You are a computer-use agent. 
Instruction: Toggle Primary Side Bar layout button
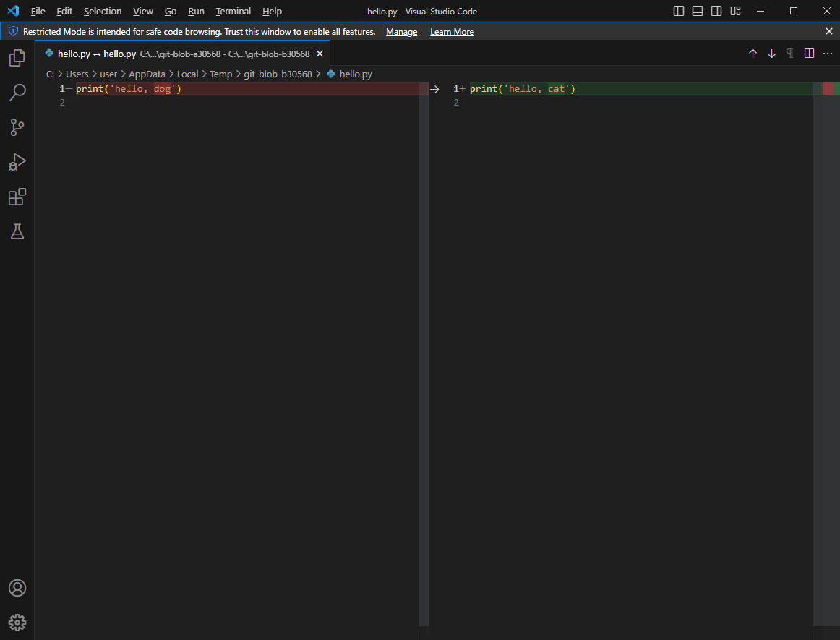(678, 11)
